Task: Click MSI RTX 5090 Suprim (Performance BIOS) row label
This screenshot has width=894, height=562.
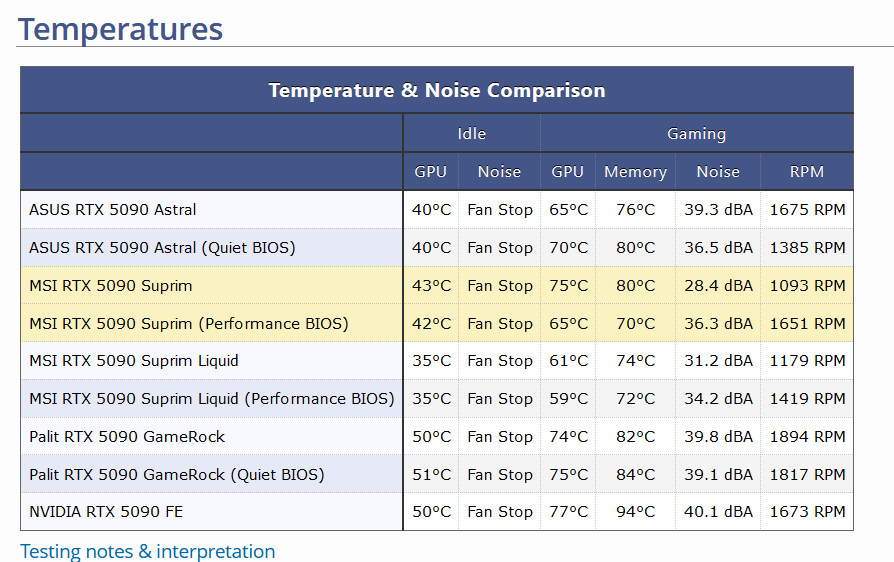Action: pos(189,324)
